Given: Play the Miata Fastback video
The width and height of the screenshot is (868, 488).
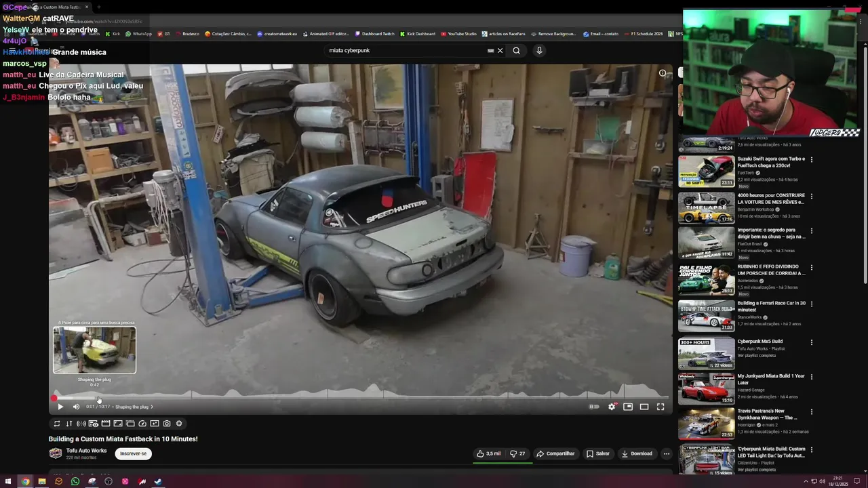Looking at the screenshot, I should [x=60, y=407].
